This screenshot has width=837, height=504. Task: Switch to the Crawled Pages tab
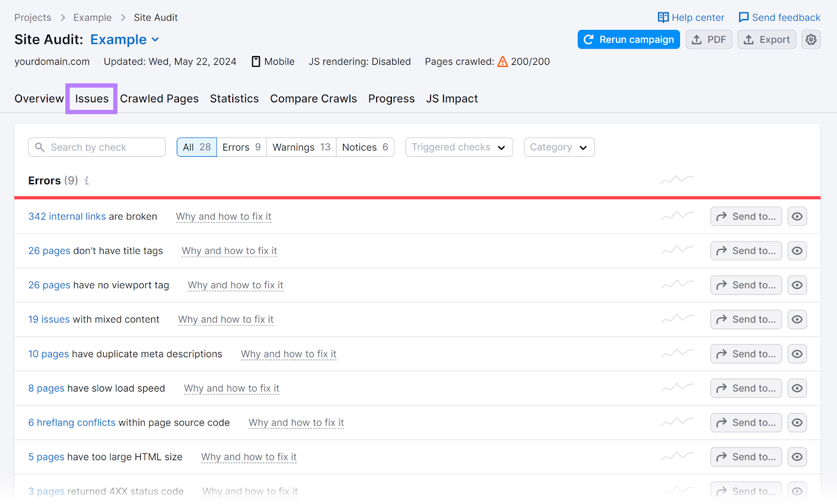point(159,99)
